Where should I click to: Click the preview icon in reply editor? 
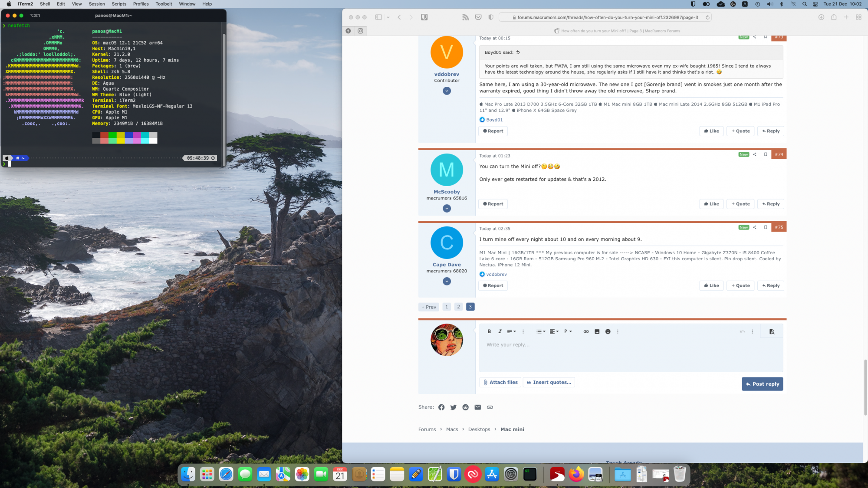pyautogui.click(x=772, y=331)
